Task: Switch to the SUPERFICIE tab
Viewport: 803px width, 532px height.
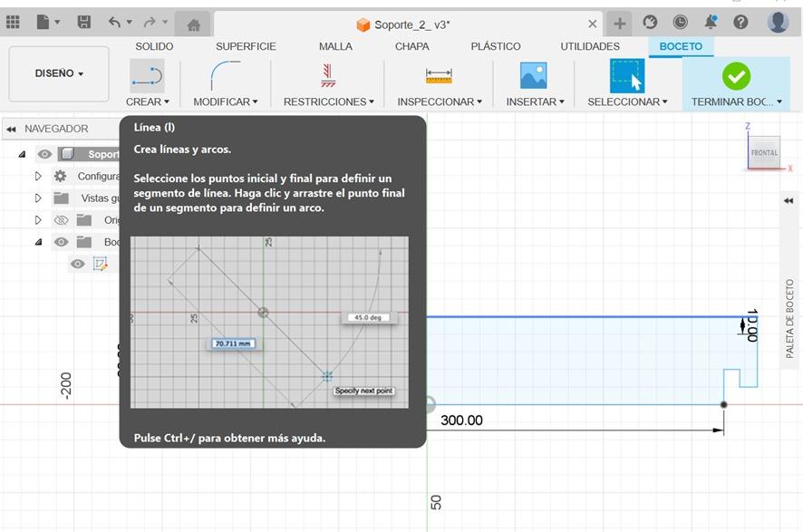Action: coord(246,46)
